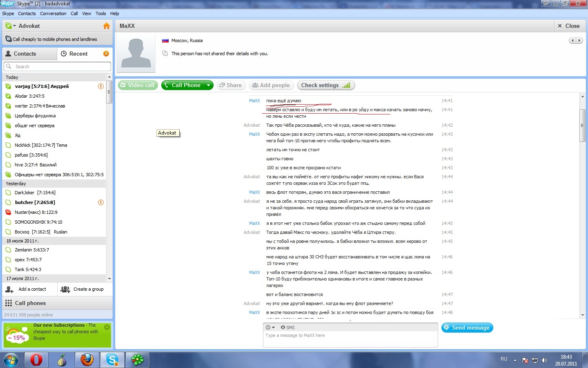
Task: Open the emoticon picker dropdown
Action: click(270, 327)
